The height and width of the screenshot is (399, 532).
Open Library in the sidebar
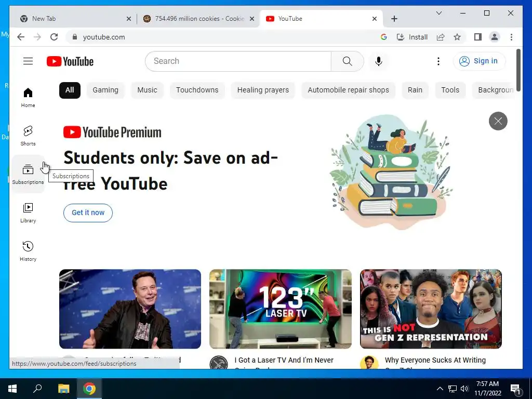point(28,212)
